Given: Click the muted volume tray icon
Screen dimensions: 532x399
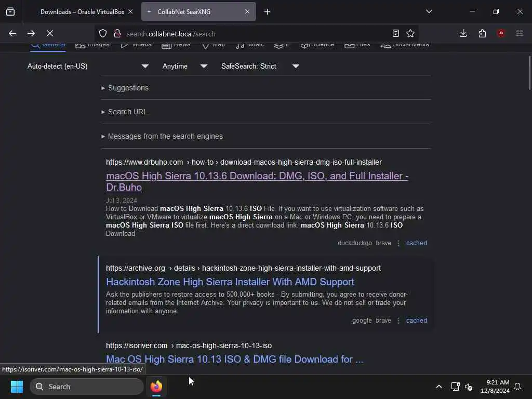Looking at the screenshot, I should pyautogui.click(x=469, y=387).
